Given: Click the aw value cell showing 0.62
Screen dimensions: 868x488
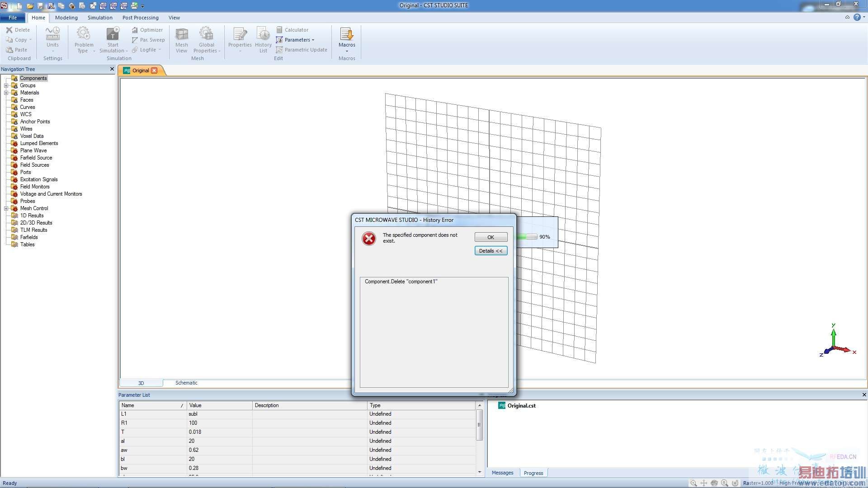Looking at the screenshot, I should click(220, 450).
